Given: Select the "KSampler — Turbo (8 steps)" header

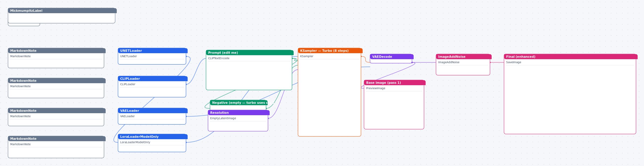Looking at the screenshot, I should pyautogui.click(x=330, y=51).
